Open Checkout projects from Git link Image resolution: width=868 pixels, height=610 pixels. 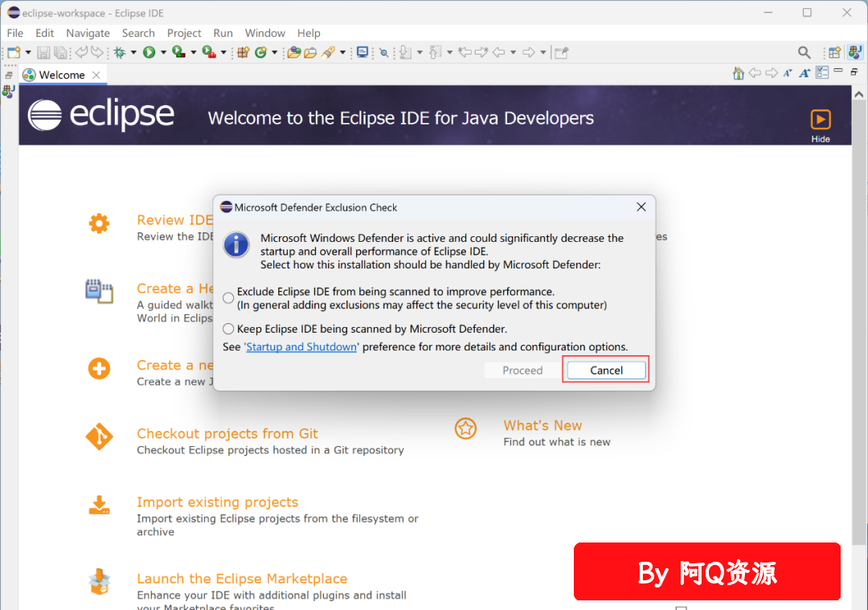227,433
